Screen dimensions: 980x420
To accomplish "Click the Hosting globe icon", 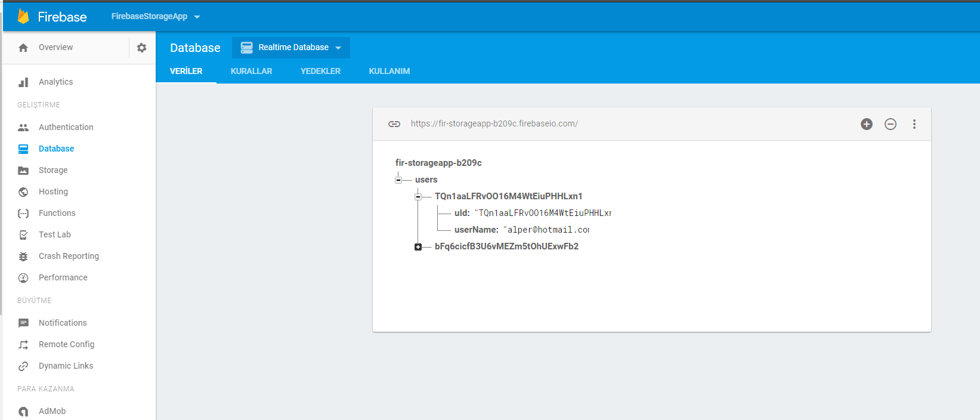I will tap(23, 192).
